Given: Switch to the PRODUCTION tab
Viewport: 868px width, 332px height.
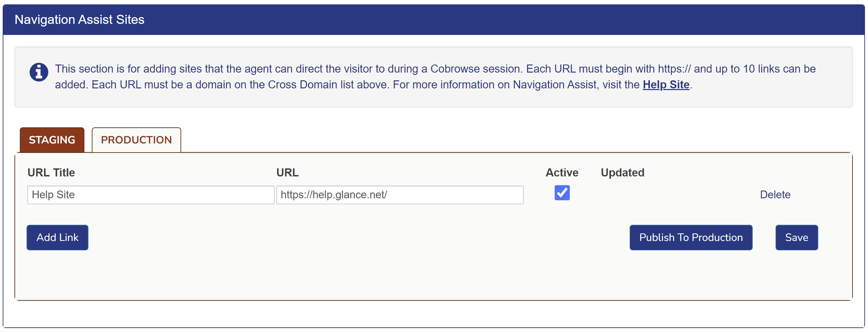Looking at the screenshot, I should (x=136, y=140).
